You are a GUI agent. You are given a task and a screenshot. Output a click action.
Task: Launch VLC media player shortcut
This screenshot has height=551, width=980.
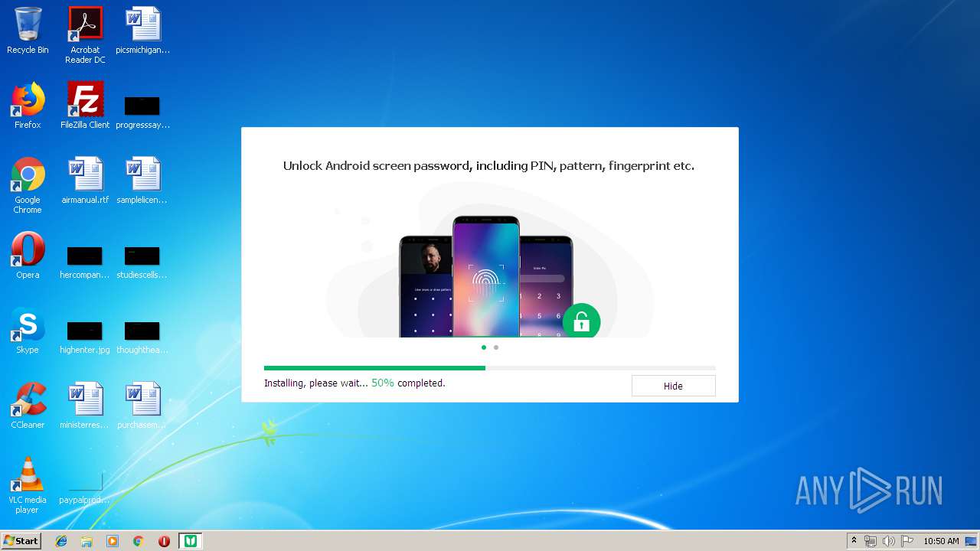tap(28, 485)
